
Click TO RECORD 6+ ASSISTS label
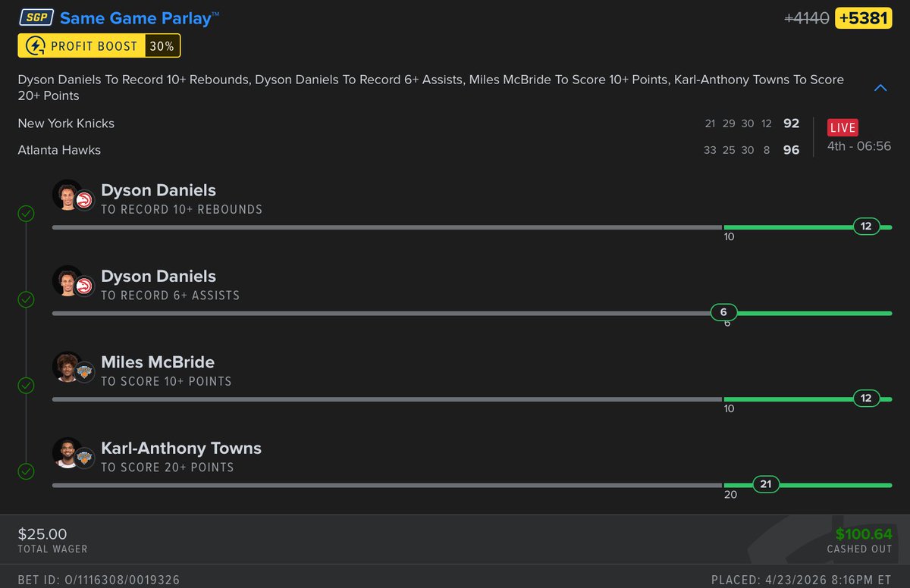click(x=171, y=296)
